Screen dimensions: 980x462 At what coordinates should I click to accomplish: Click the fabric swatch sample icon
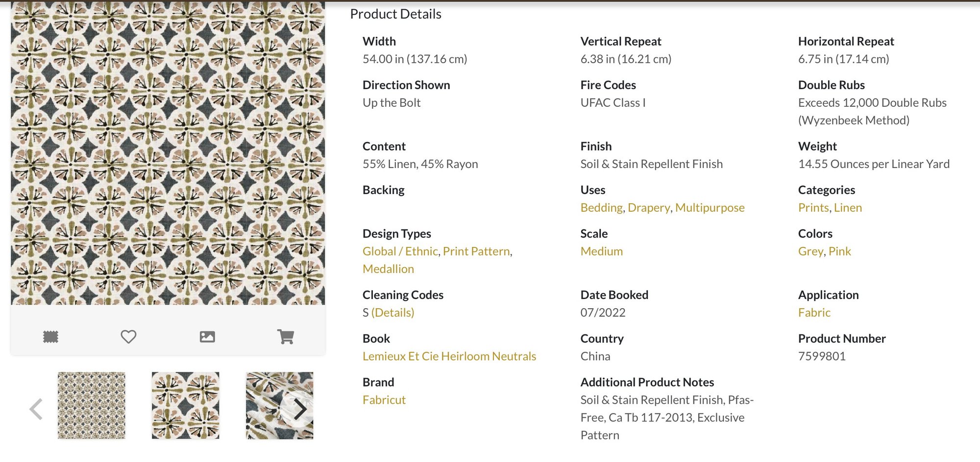click(x=50, y=337)
